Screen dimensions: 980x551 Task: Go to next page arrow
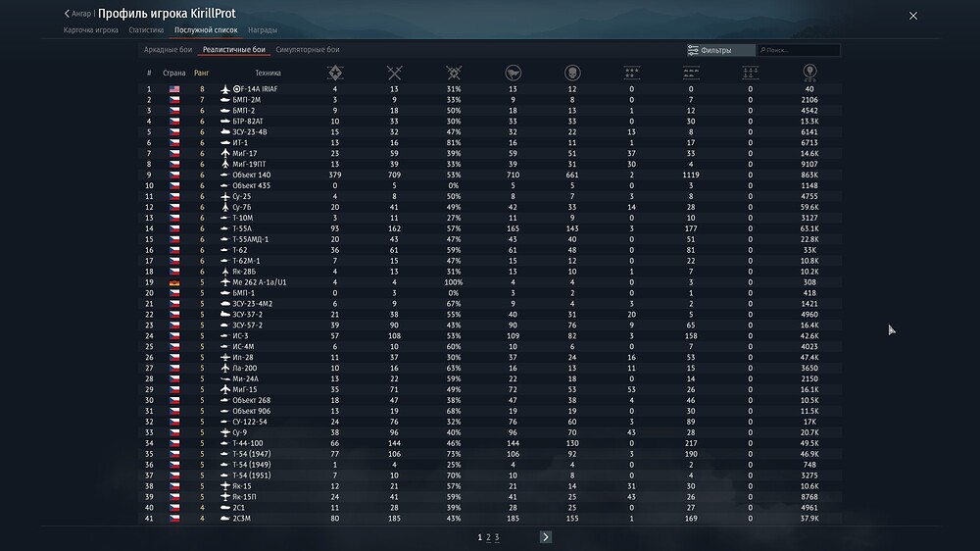coord(546,537)
